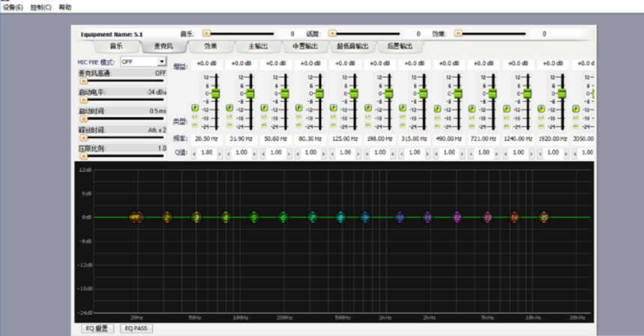Click the 效果 volume slider handle

pyautogui.click(x=458, y=34)
